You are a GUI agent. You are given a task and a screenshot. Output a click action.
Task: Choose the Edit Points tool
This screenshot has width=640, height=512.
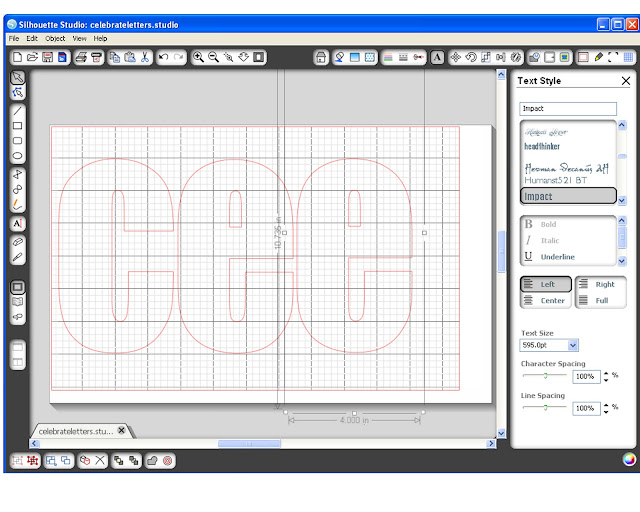[18, 92]
